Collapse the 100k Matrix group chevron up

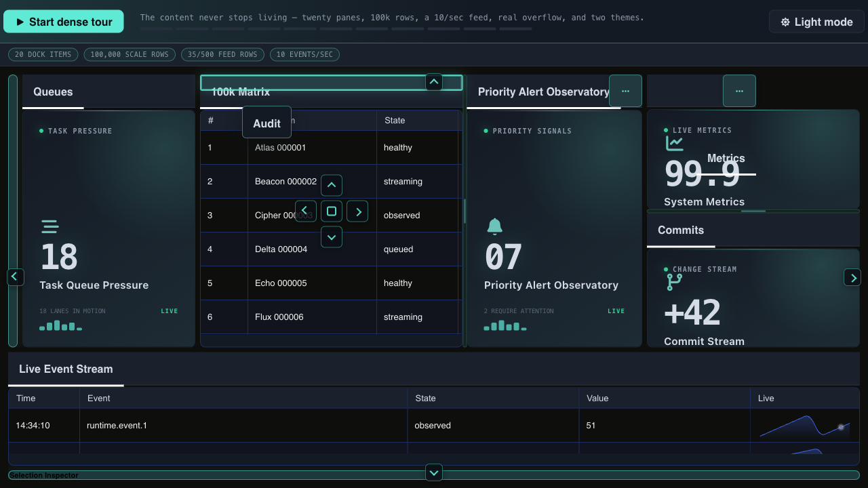(434, 82)
